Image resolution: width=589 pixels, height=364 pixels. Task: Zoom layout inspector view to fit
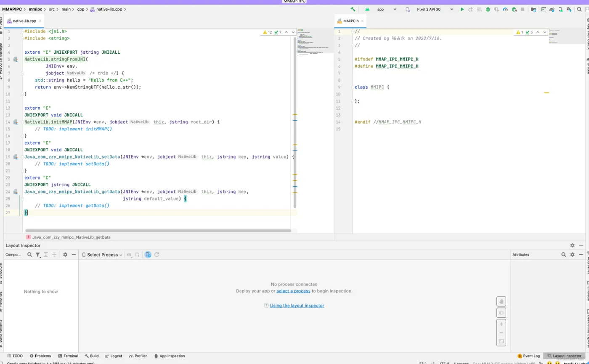[501, 341]
